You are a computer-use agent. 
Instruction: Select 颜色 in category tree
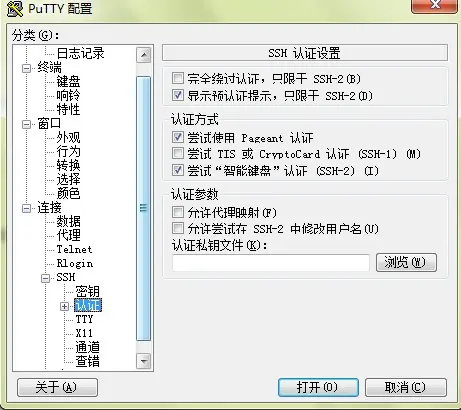[68, 194]
